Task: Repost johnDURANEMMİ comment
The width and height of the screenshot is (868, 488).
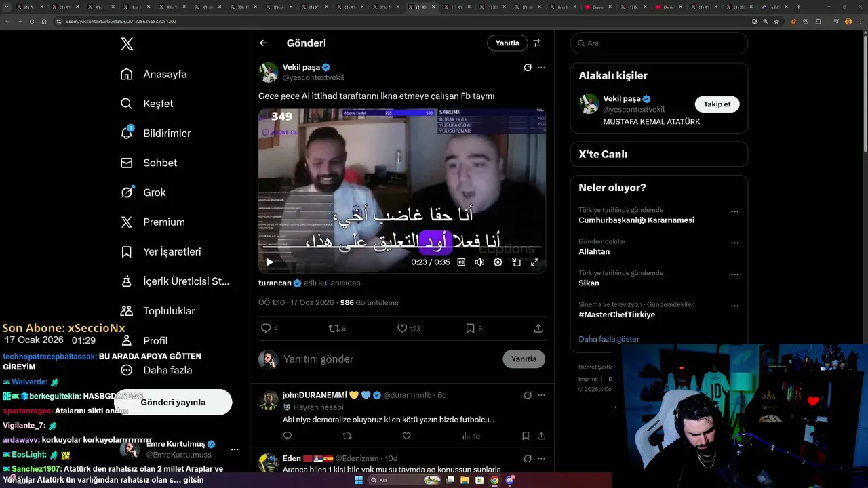Action: 347,436
